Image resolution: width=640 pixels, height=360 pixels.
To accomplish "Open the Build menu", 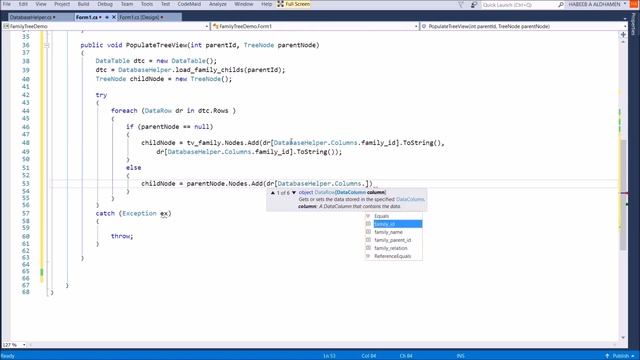I will click(83, 4).
